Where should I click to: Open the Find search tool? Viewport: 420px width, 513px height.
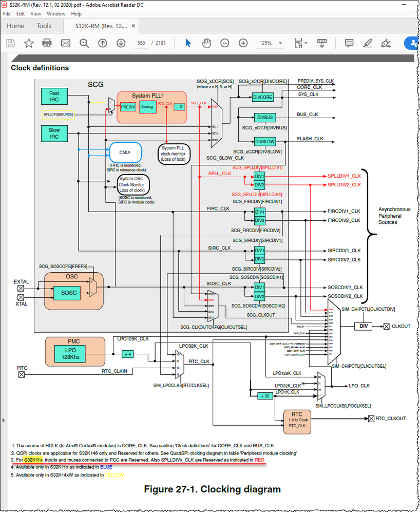[84, 43]
